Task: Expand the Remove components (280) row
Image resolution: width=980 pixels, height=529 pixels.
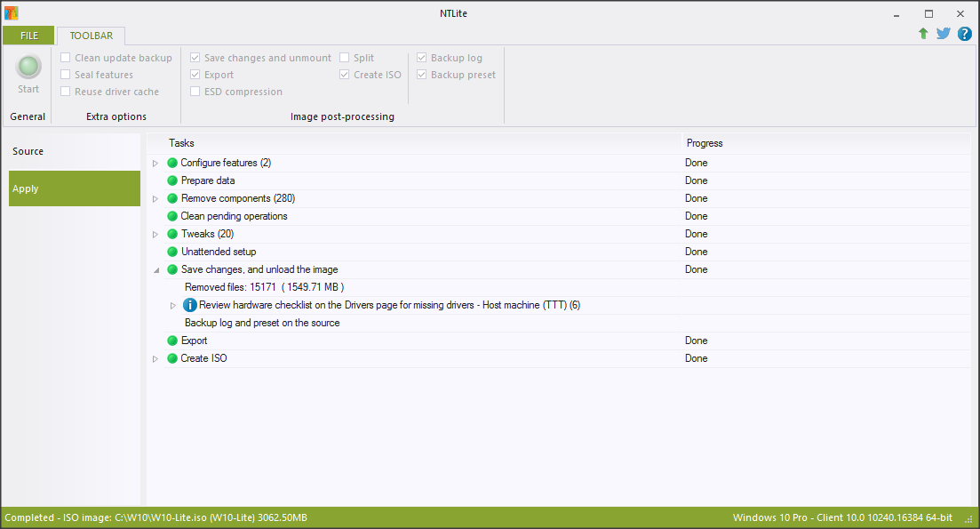Action: (155, 198)
